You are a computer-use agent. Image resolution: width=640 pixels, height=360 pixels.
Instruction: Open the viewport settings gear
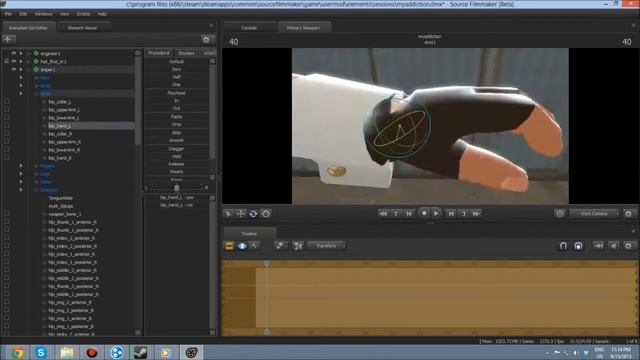(x=628, y=213)
